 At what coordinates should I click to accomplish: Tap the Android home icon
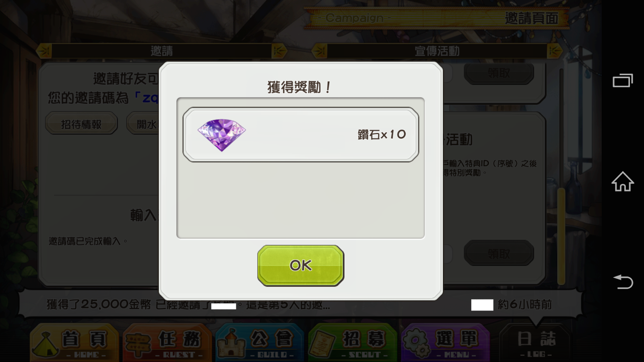pyautogui.click(x=623, y=181)
